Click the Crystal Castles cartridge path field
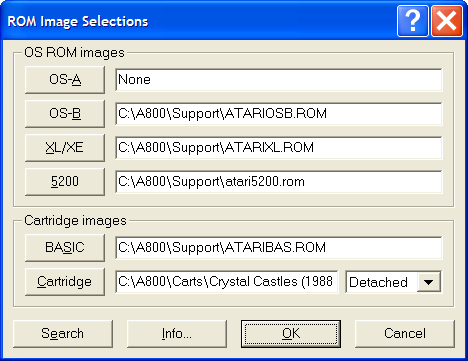Screen dimensions: 468x361 coord(227,282)
